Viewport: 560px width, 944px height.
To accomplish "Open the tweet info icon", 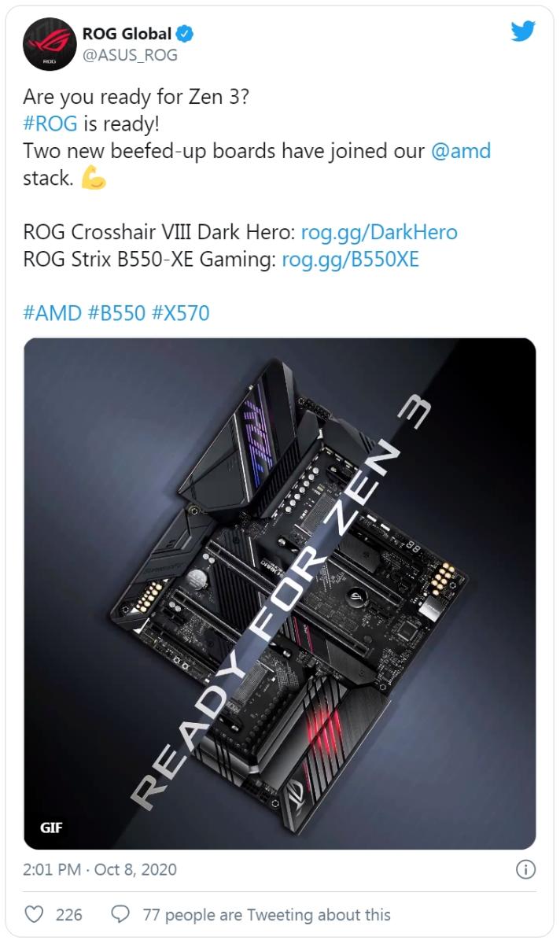I will 525,869.
